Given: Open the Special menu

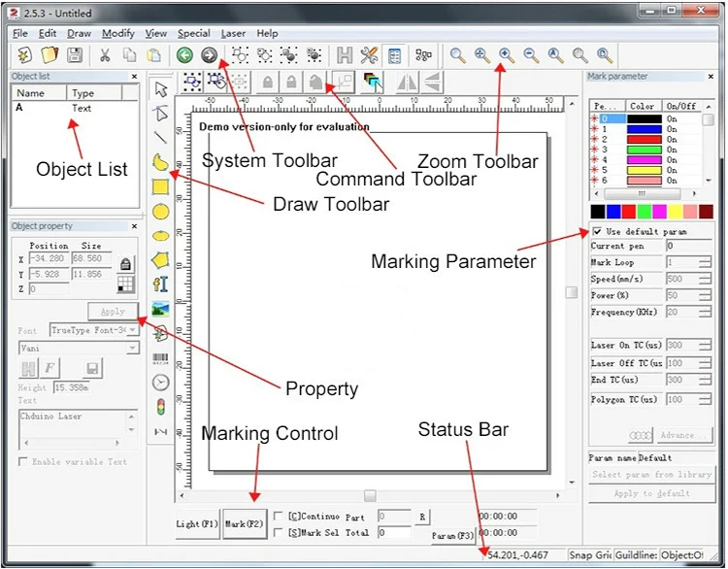Looking at the screenshot, I should [193, 33].
